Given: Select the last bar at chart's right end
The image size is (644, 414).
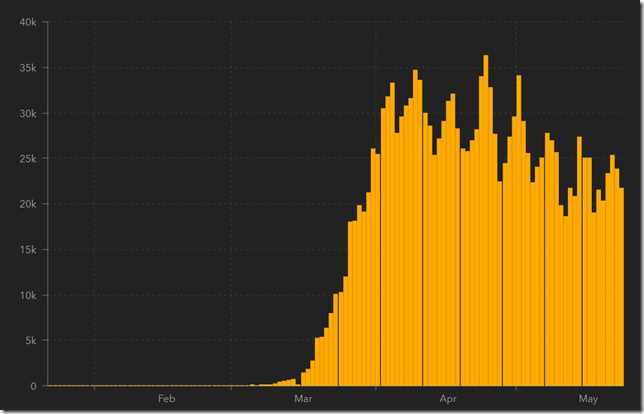Looking at the screenshot, I should click(x=621, y=287).
